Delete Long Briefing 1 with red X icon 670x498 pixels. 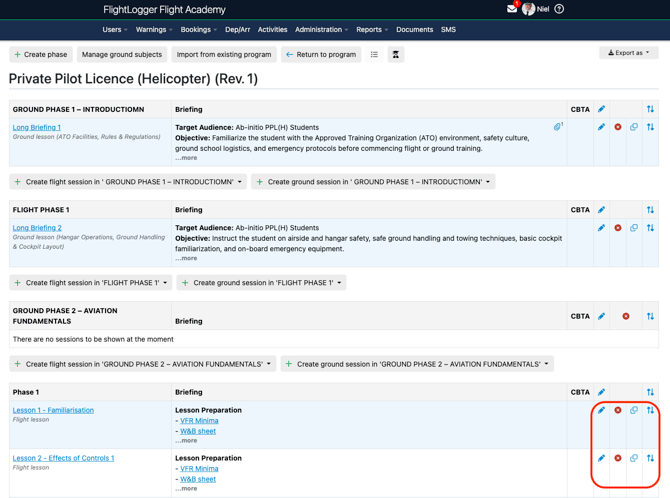[x=617, y=127]
